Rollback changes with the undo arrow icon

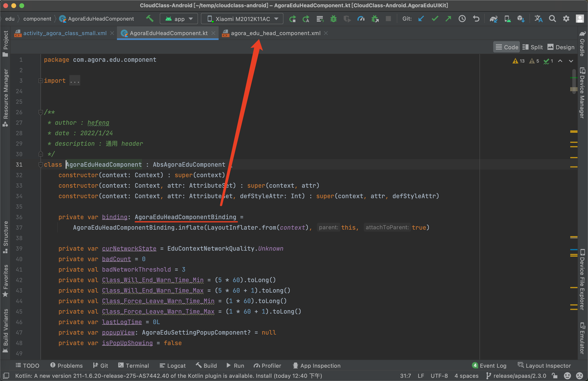(x=476, y=19)
